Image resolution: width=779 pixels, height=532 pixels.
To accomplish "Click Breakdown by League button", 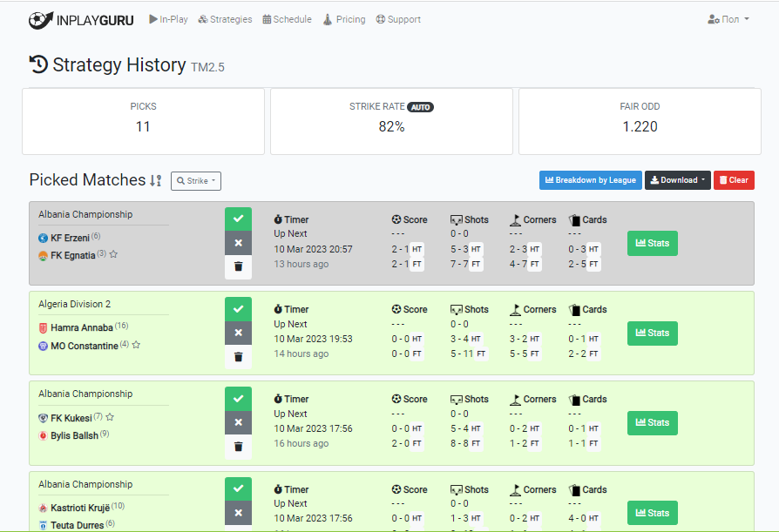I will 590,180.
